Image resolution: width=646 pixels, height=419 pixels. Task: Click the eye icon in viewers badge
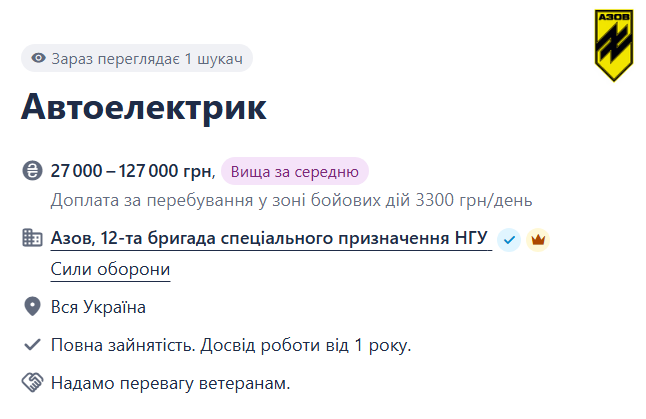click(39, 58)
